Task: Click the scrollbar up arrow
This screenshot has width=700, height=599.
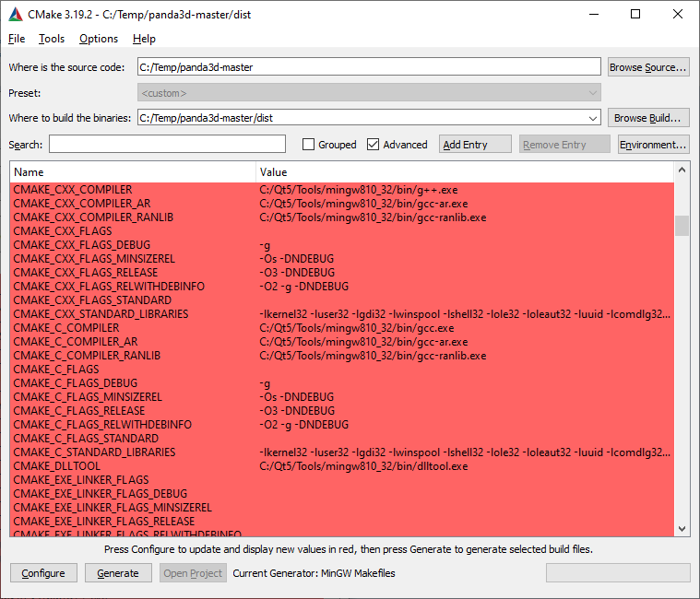Action: [x=682, y=170]
